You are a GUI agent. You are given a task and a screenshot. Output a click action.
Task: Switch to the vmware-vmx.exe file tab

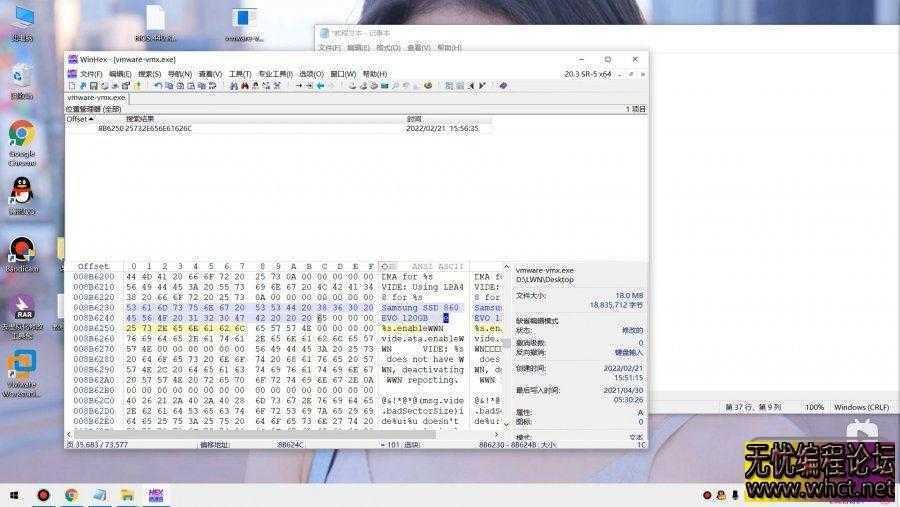[x=96, y=98]
